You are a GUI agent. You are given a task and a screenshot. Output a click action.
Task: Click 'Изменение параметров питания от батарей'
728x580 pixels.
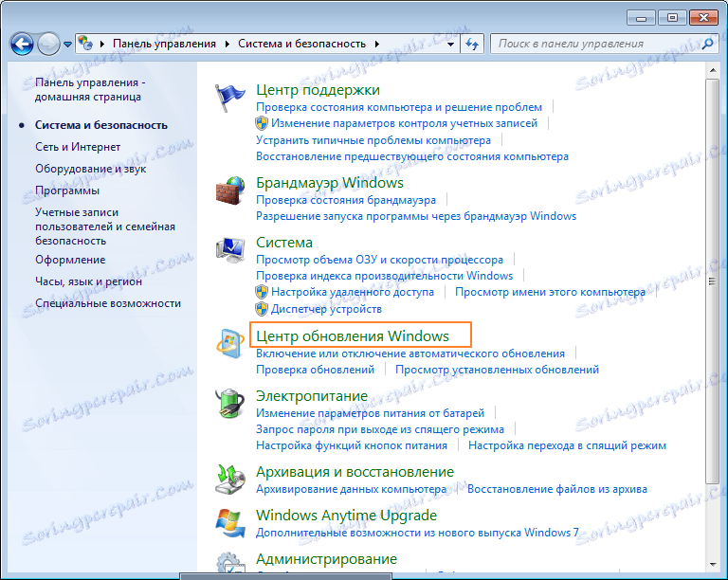click(x=370, y=413)
